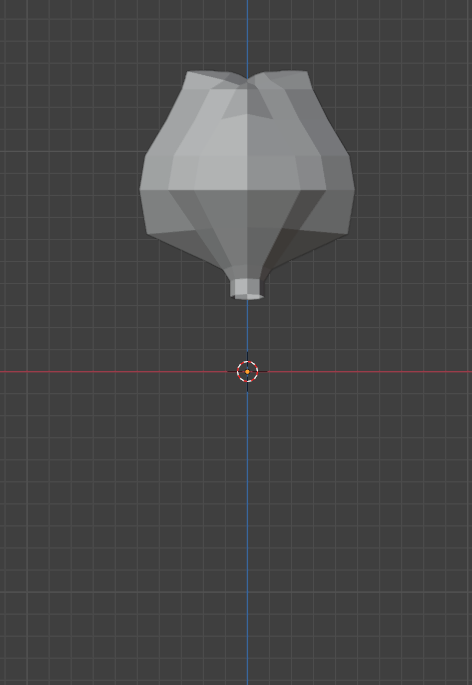Click the red X axis line right of the cursor
The width and height of the screenshot is (472, 685).
pos(369,372)
